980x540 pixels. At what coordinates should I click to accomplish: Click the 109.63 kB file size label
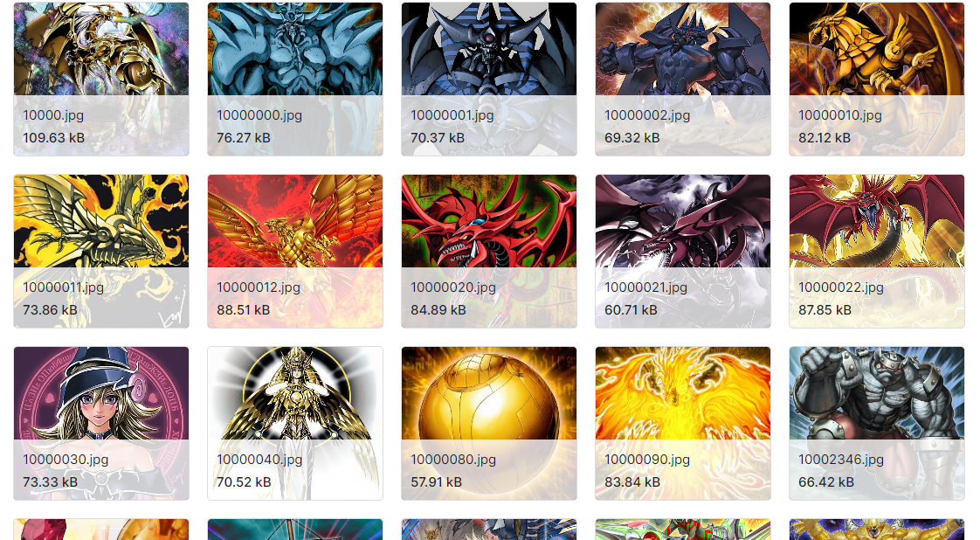click(x=54, y=137)
